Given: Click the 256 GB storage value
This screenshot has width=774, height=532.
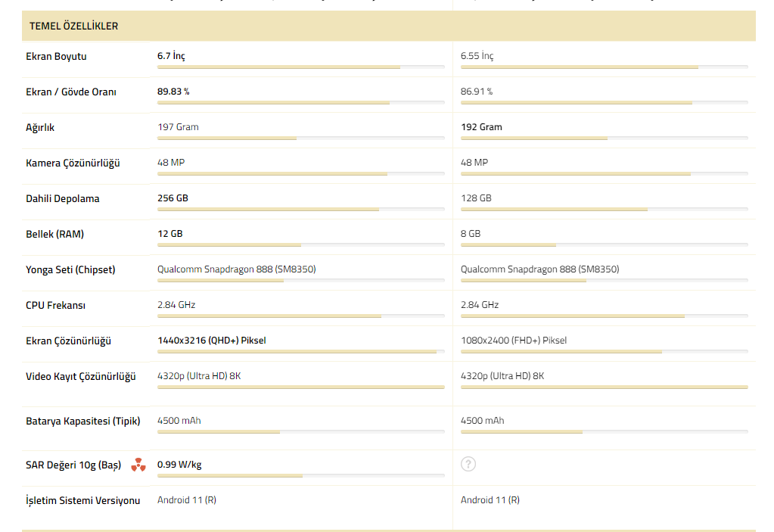Looking at the screenshot, I should [x=173, y=198].
